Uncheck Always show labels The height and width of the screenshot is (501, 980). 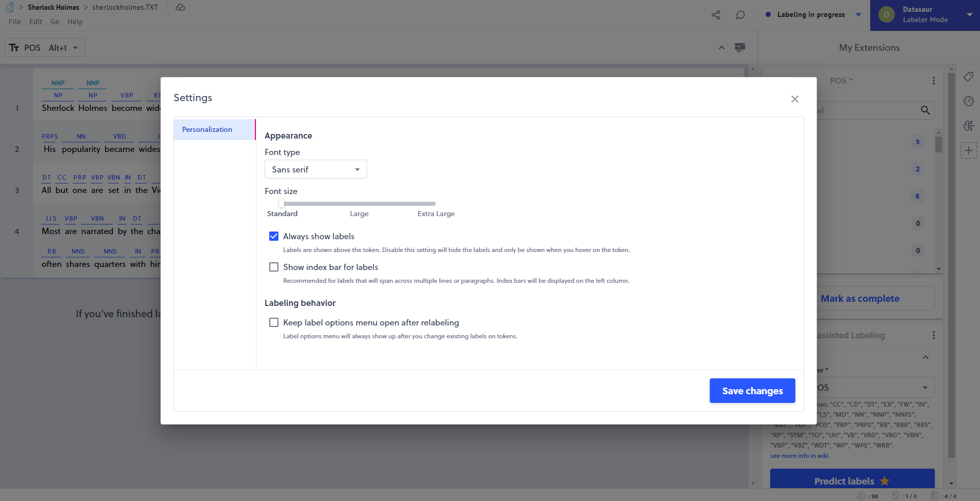coord(274,236)
